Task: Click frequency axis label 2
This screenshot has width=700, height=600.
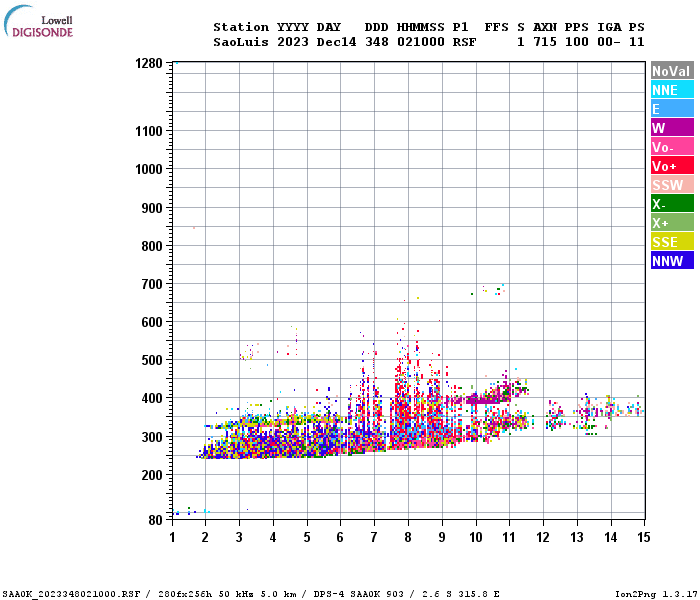Action: click(205, 537)
